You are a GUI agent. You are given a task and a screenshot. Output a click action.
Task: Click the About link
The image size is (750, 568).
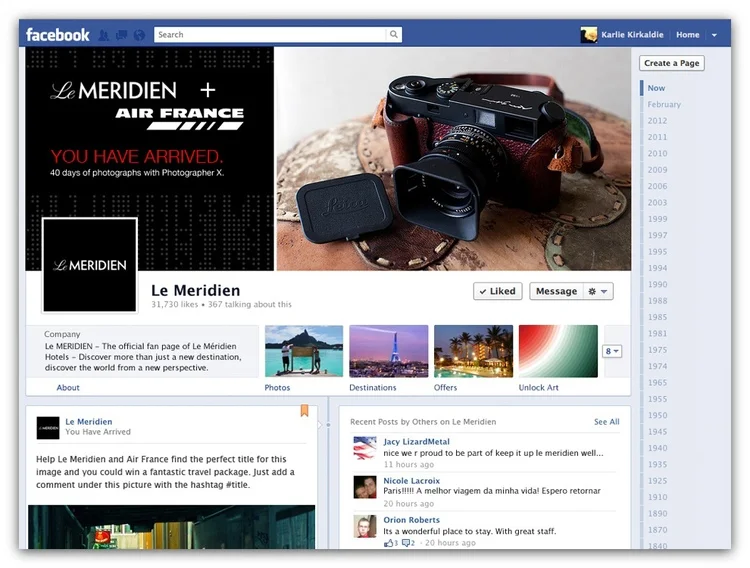[68, 388]
